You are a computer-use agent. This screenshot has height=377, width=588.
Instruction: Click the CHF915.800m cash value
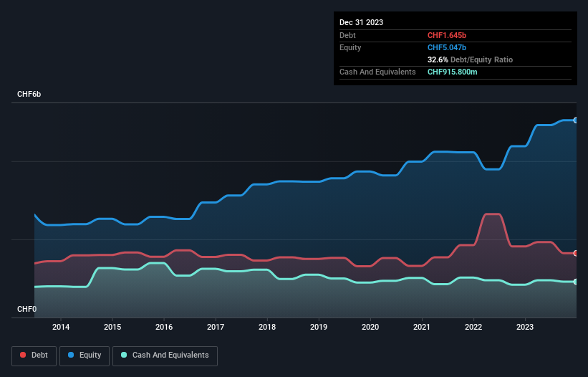pos(452,72)
